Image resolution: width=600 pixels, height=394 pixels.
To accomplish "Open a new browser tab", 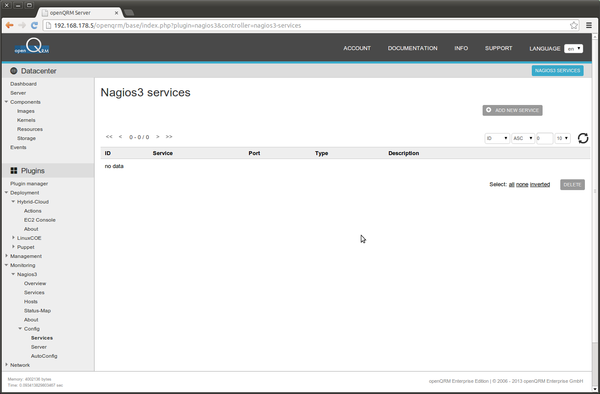I will tap(129, 13).
